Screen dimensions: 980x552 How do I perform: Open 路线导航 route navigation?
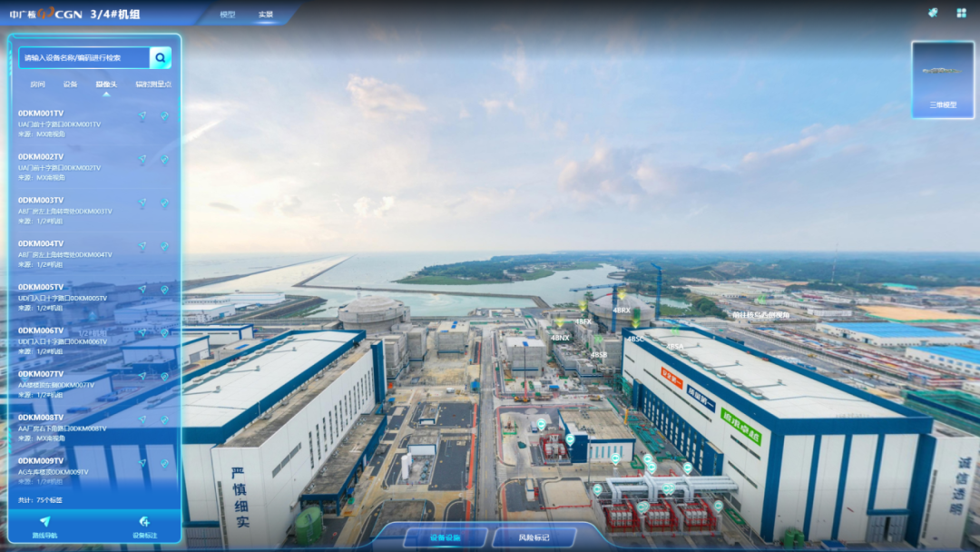(x=44, y=527)
